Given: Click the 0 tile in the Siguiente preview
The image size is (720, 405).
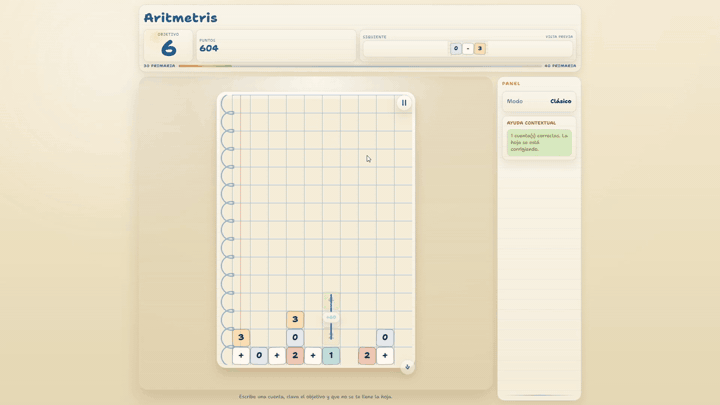Looking at the screenshot, I should pyautogui.click(x=455, y=48).
